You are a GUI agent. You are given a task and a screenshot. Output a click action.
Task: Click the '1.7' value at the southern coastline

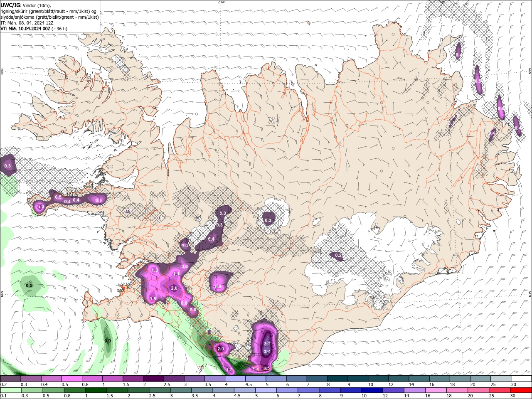(x=229, y=369)
